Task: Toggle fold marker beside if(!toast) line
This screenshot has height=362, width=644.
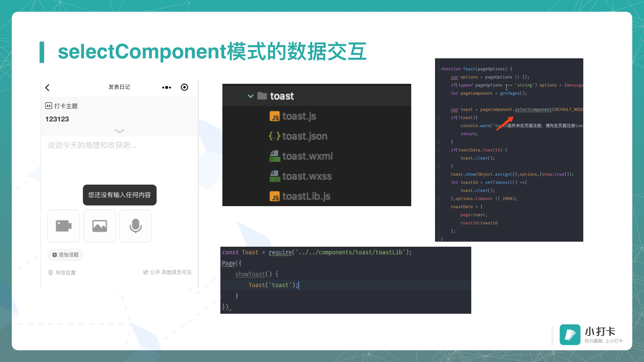Action: [x=439, y=118]
